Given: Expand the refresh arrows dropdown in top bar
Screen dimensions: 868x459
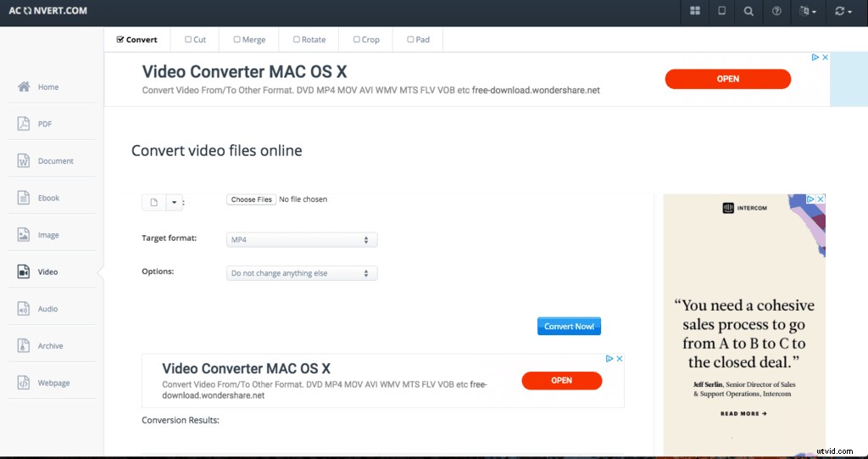Looking at the screenshot, I should coord(843,11).
